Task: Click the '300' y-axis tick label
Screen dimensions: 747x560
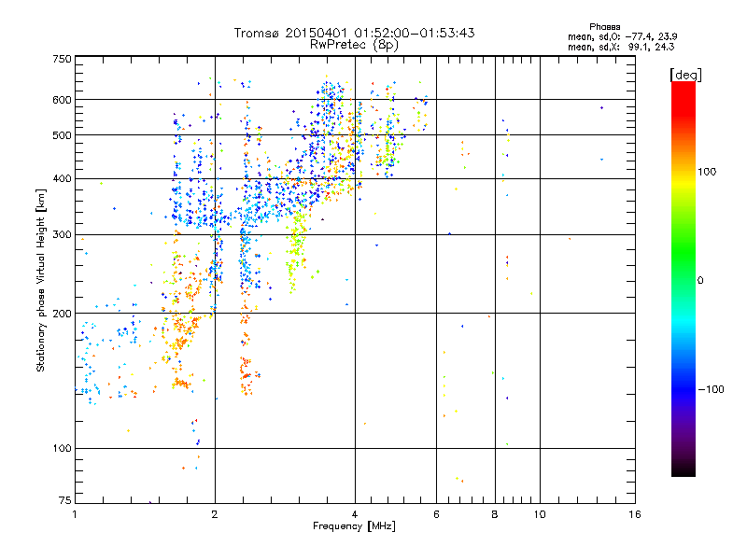Action: (63, 235)
